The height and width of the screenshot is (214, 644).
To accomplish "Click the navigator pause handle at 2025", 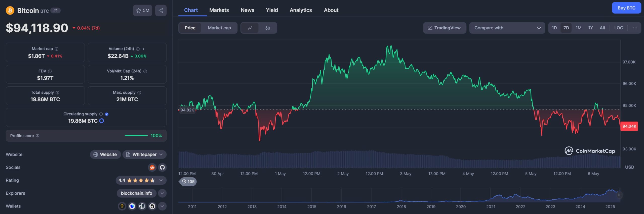I will pos(619,195).
